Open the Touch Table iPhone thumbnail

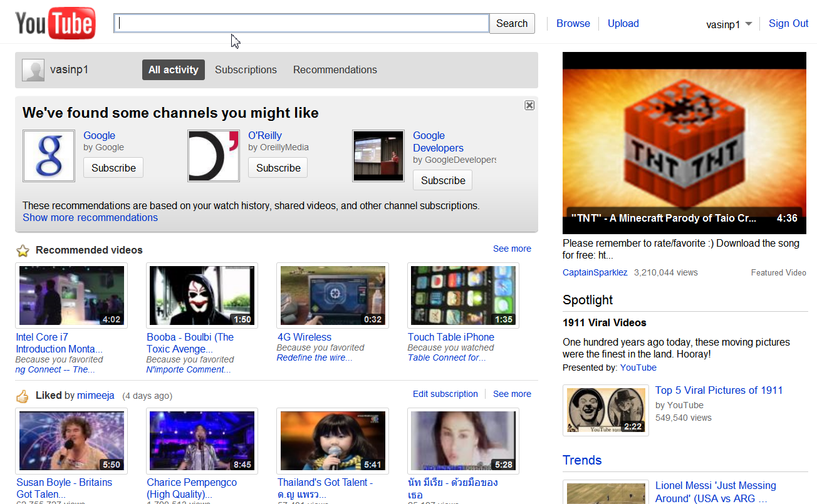coord(463,296)
